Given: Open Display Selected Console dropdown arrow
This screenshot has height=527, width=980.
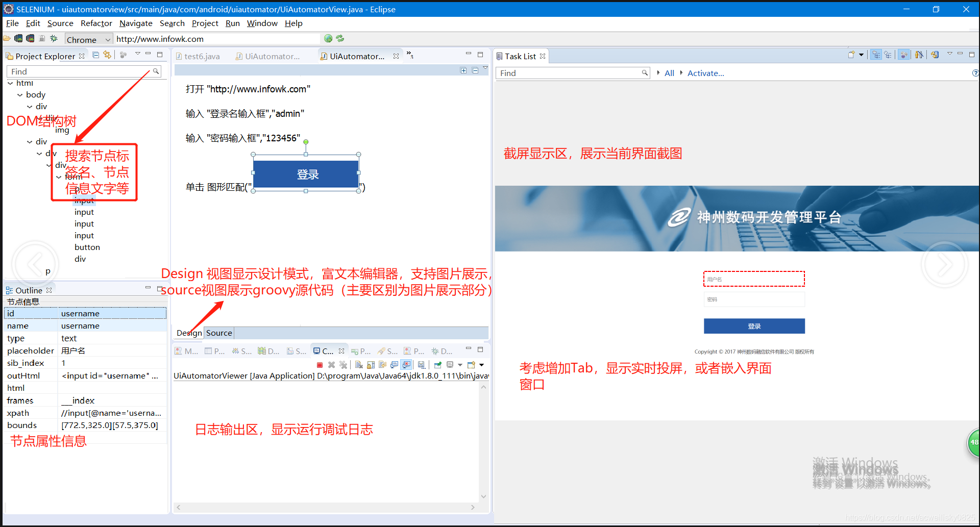Looking at the screenshot, I should (x=460, y=365).
